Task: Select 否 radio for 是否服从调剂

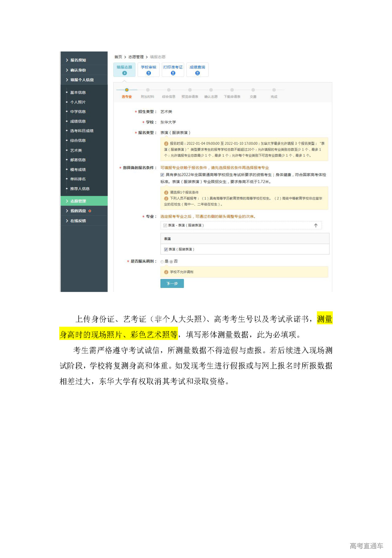Action: click(171, 262)
